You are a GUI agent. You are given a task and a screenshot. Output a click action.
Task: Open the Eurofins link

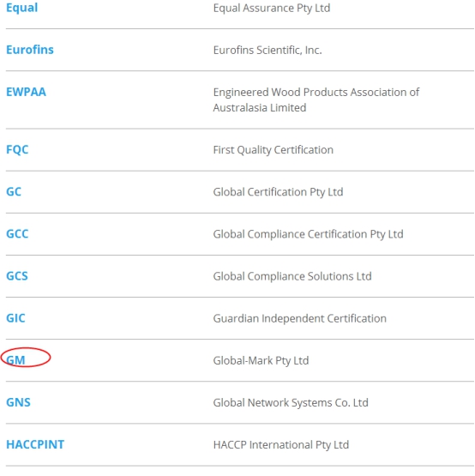30,50
